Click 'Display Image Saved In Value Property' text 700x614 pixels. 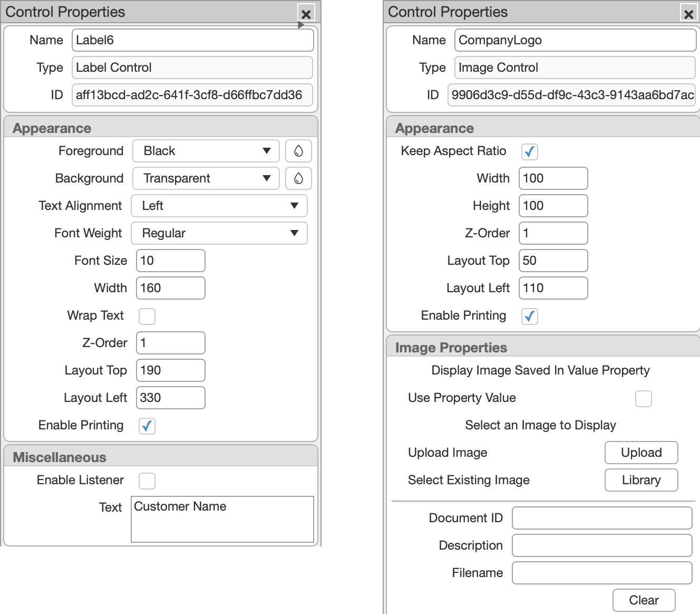(x=540, y=370)
